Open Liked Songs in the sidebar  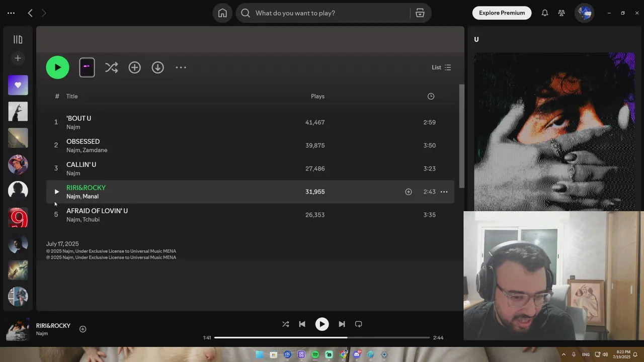point(18,85)
